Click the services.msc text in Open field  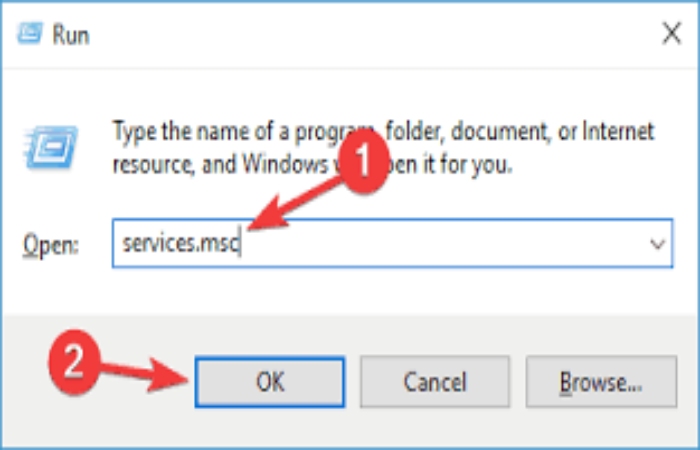pyautogui.click(x=181, y=244)
